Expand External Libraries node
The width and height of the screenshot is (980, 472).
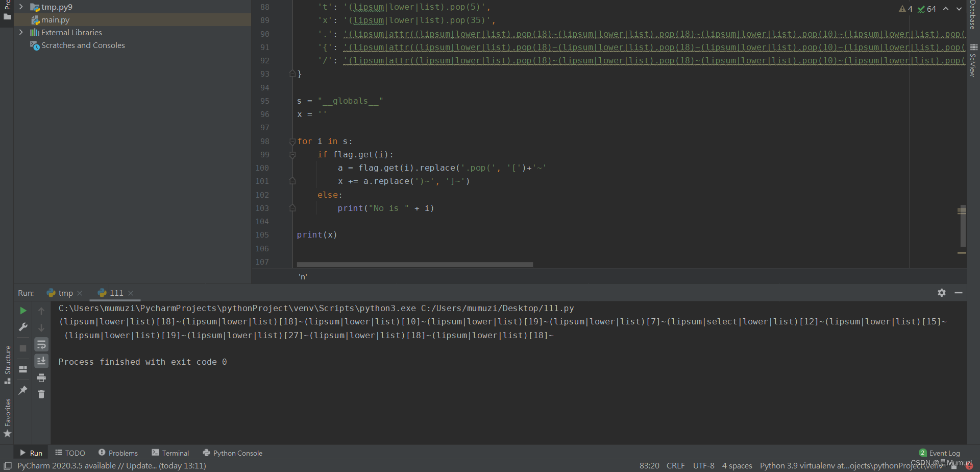click(x=21, y=32)
